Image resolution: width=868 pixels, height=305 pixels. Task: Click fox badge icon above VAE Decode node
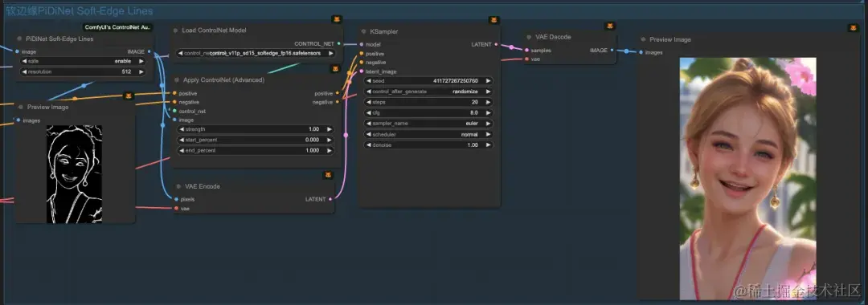pyautogui.click(x=609, y=26)
